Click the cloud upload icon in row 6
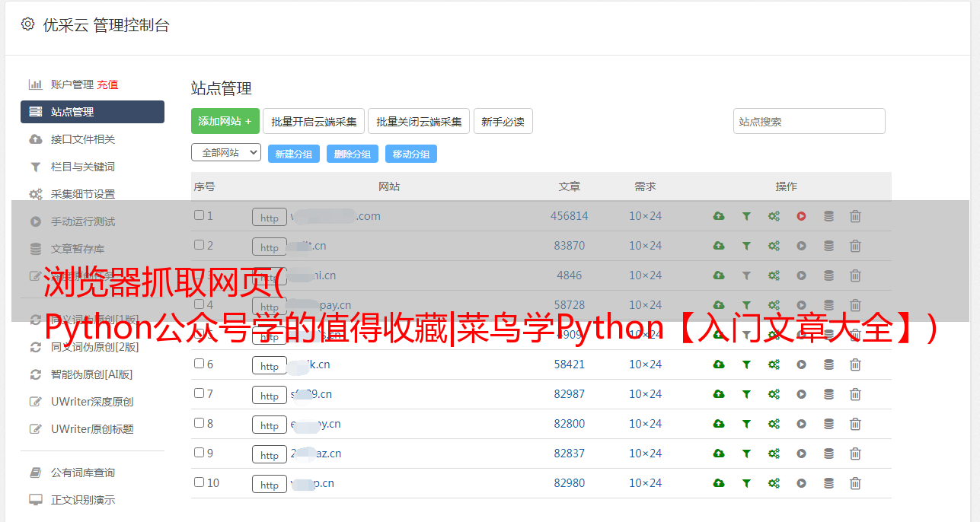 (x=719, y=364)
